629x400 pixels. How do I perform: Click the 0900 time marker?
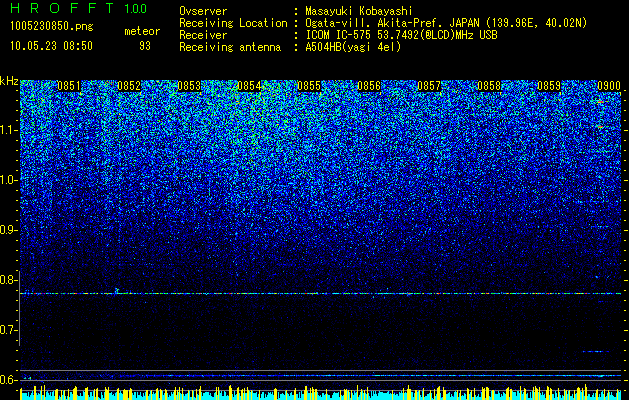click(x=609, y=86)
